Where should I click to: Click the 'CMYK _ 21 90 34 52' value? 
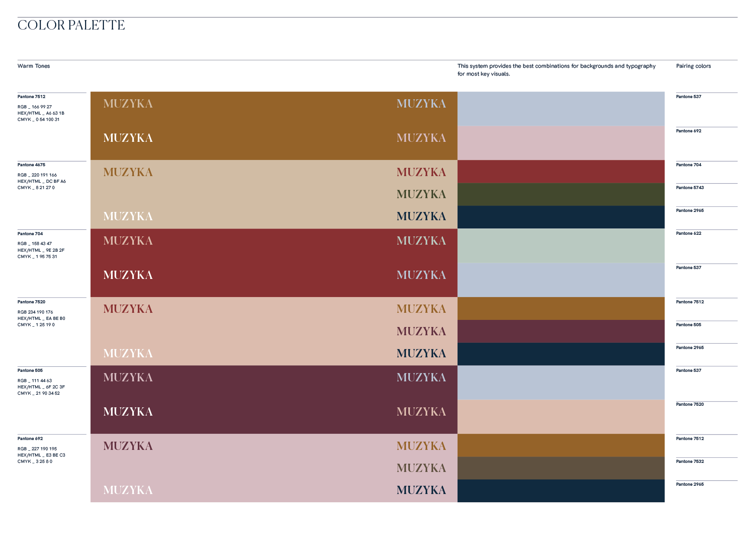point(39,393)
